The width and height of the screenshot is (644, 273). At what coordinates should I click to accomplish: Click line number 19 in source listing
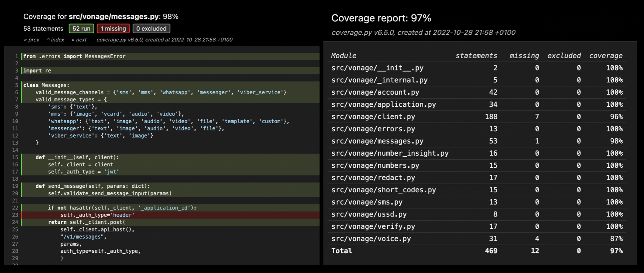pos(15,186)
